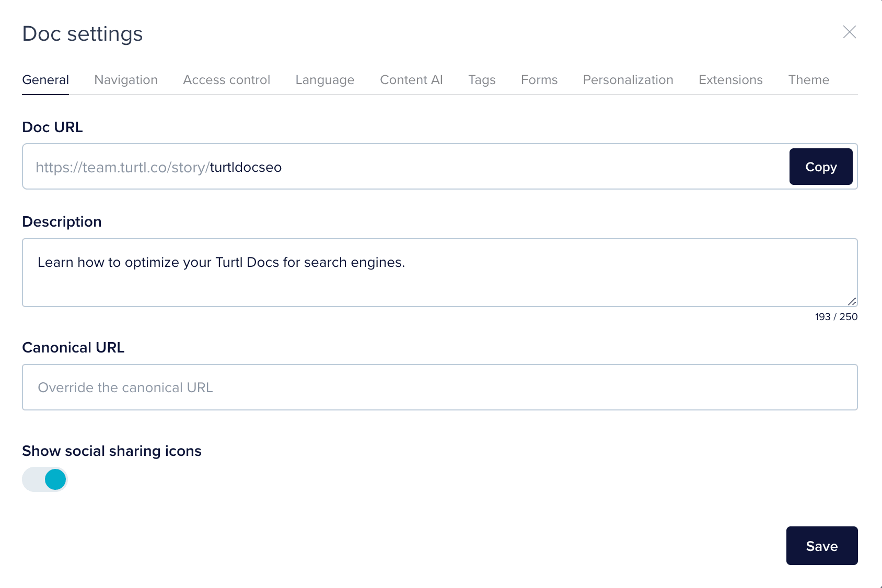Click the turtldocseo slug in Doc URL

coord(246,167)
